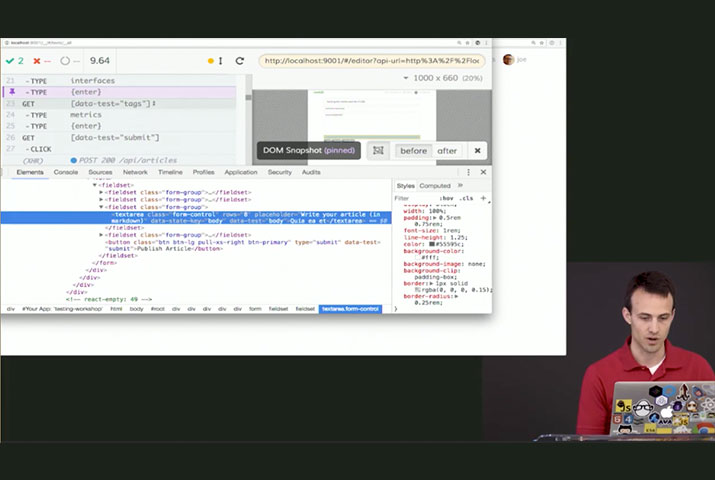715x480 pixels.
Task: Click the add new style rule plus icon
Action: [x=483, y=198]
